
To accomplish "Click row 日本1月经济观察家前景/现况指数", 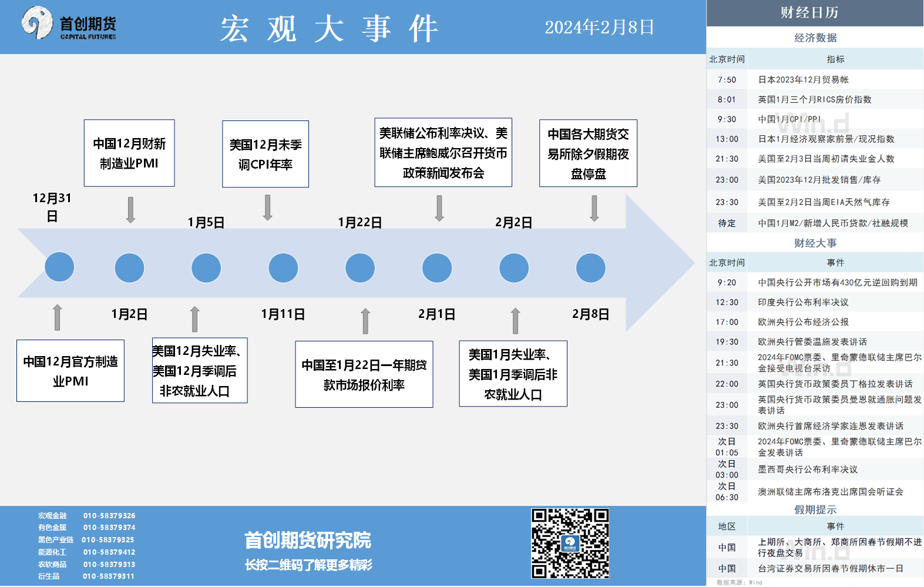I will [x=815, y=139].
